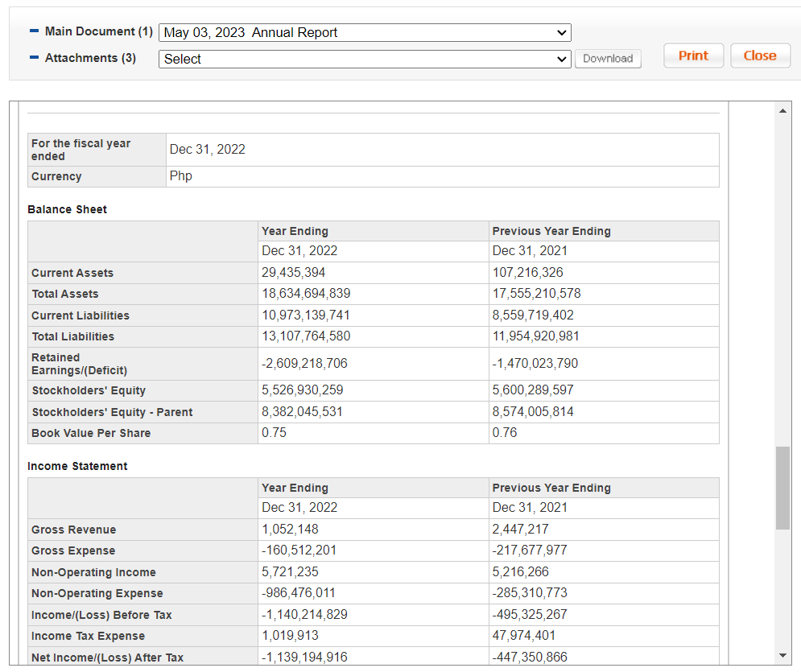This screenshot has width=801, height=672.
Task: Select Gross Expense value -160,512,201
Action: (x=299, y=550)
